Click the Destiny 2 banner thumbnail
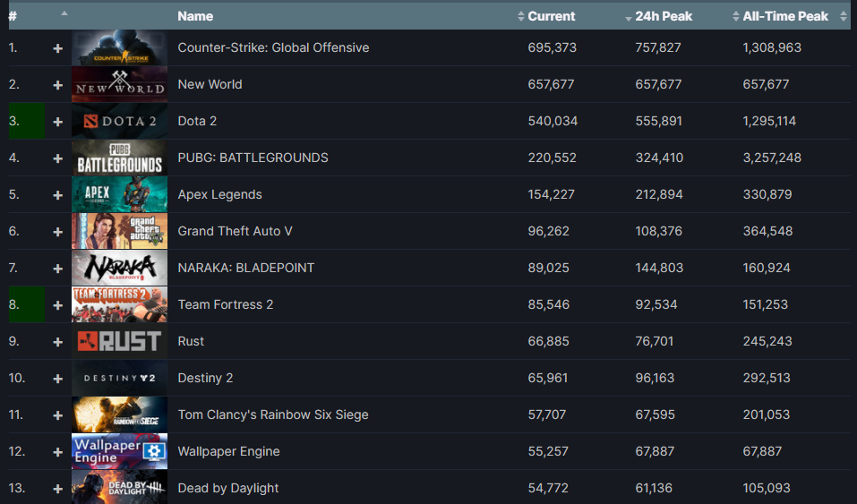 119,378
